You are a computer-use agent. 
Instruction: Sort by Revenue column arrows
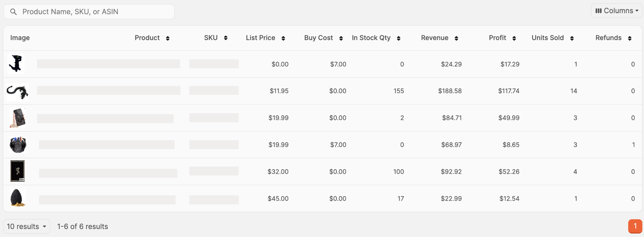click(456, 38)
